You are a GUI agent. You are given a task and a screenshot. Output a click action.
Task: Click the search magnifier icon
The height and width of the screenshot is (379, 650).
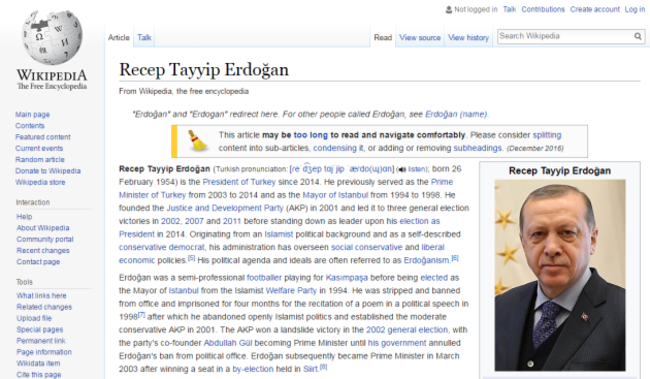(638, 36)
